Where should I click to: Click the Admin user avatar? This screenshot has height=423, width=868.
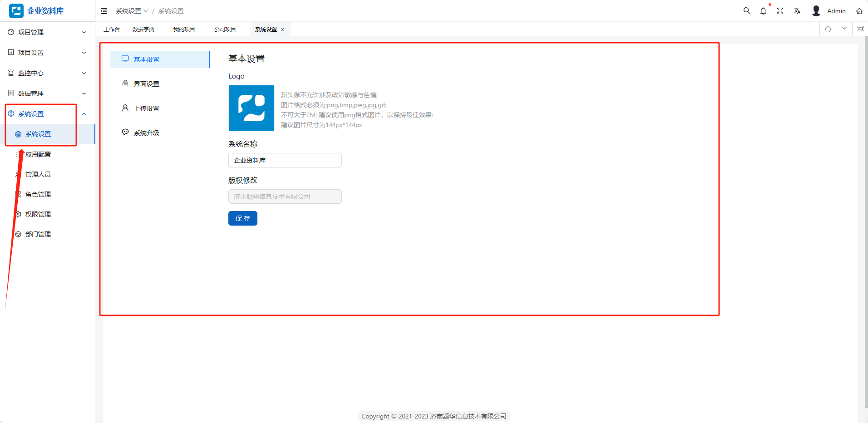[x=816, y=11]
